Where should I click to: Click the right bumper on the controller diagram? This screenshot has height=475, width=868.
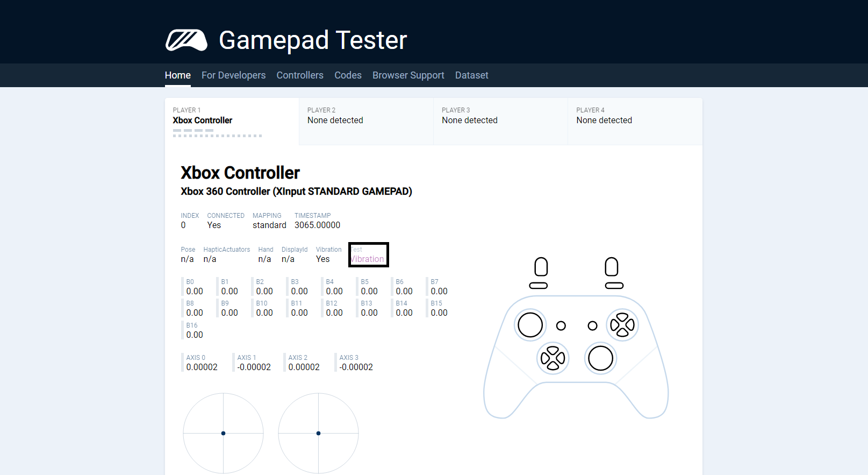point(614,286)
